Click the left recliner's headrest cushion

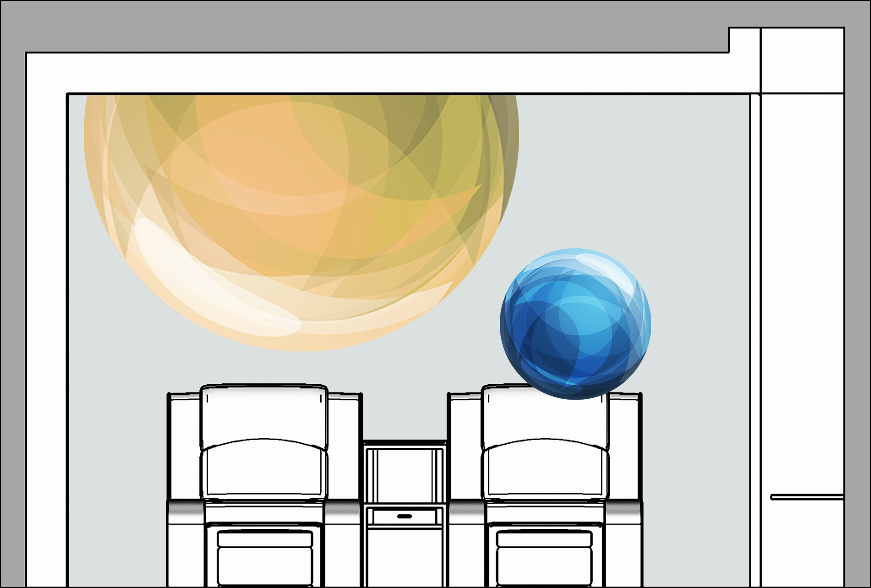(264, 412)
